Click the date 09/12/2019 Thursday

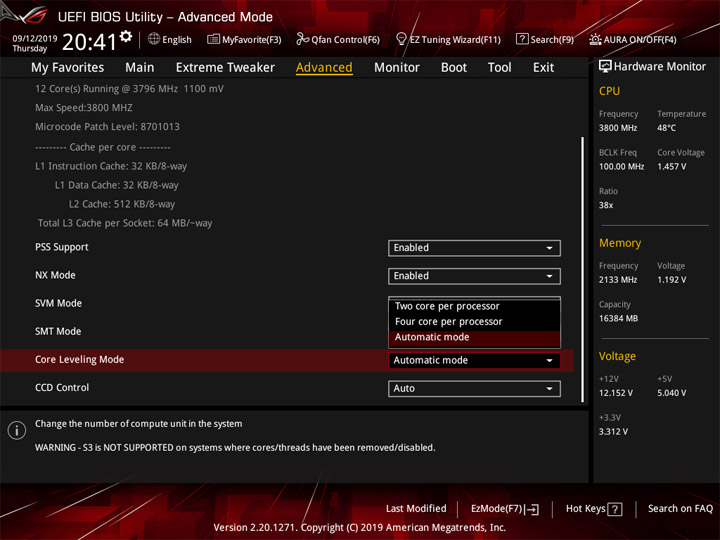coord(34,43)
